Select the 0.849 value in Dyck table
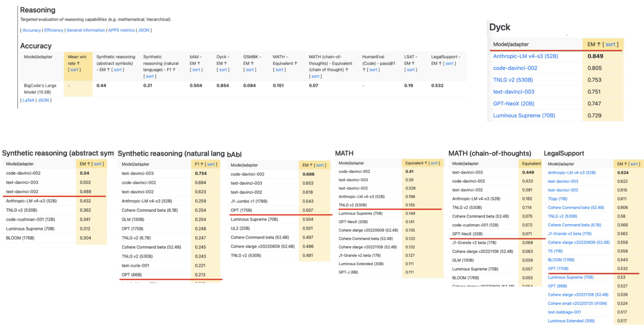The image size is (644, 325). point(595,56)
